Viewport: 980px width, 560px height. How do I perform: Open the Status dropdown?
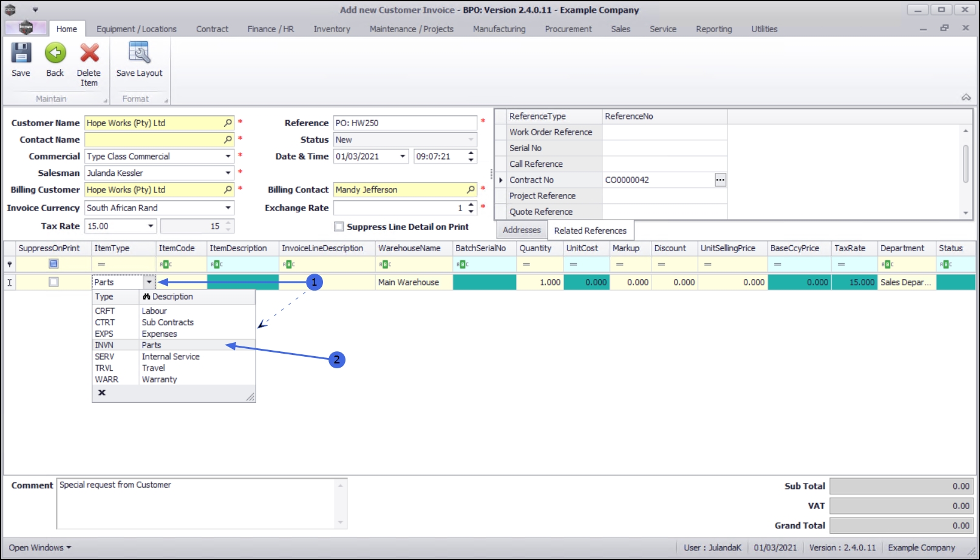pos(471,140)
